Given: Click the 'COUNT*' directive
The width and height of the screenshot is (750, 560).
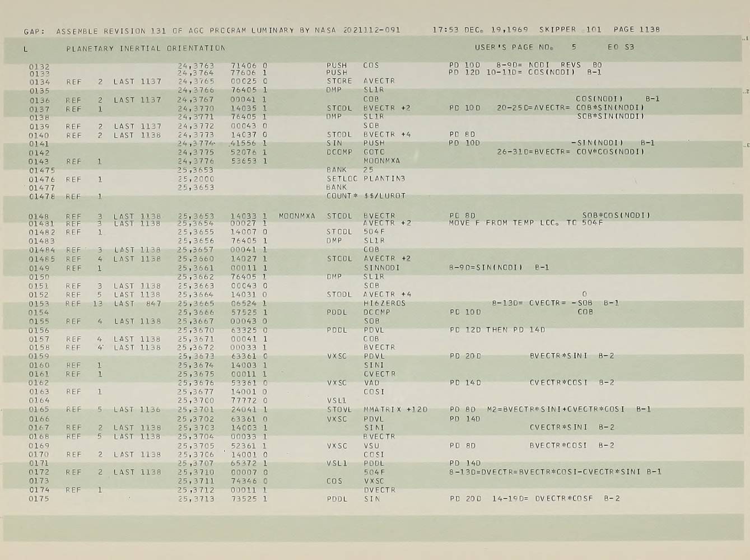Looking at the screenshot, I should (342, 197).
